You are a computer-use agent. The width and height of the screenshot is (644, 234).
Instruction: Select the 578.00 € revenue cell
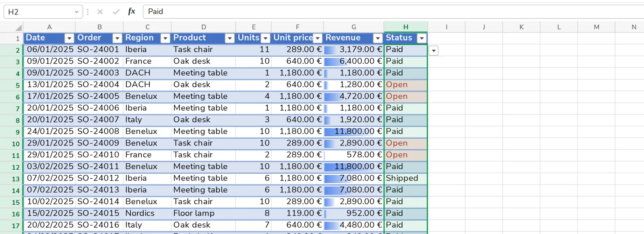[x=354, y=155]
